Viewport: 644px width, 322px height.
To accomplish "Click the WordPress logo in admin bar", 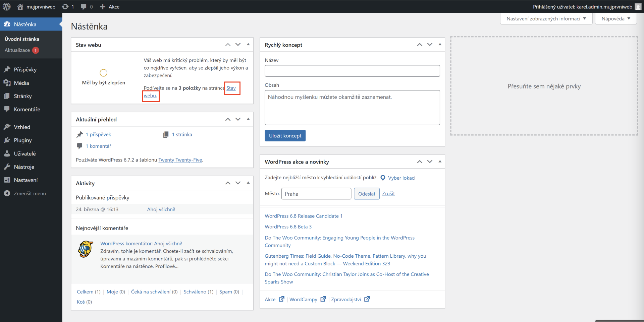I will [x=7, y=7].
